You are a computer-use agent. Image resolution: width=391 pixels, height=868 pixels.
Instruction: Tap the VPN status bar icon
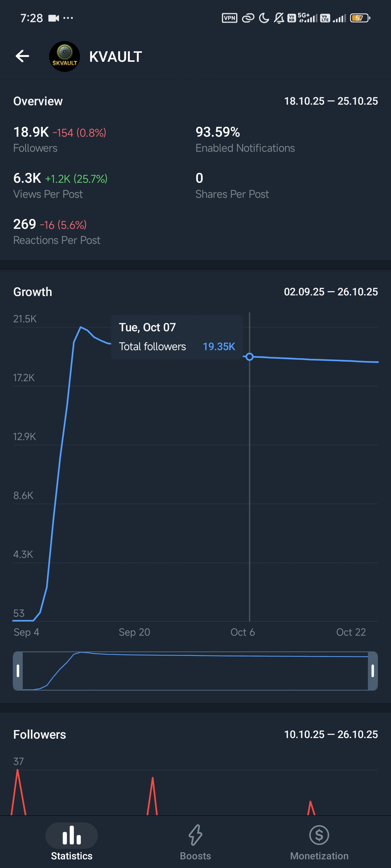pos(229,18)
